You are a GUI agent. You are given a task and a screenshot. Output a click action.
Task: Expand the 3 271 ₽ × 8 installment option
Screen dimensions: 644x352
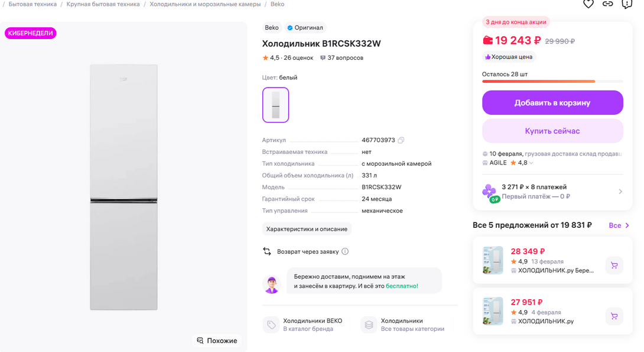[620, 192]
